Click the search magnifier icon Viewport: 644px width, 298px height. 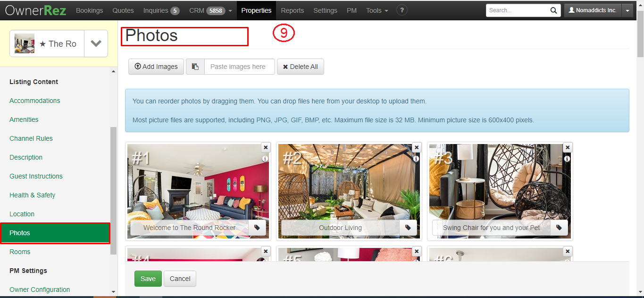[554, 10]
